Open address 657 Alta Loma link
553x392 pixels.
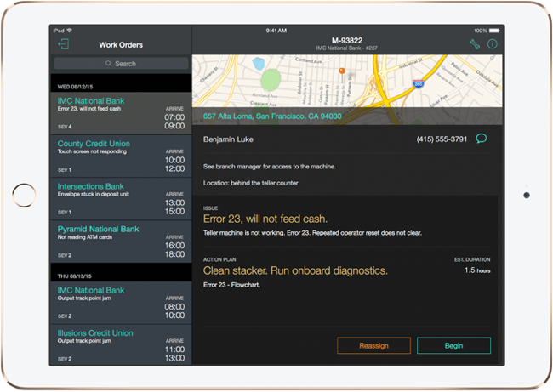coord(272,116)
